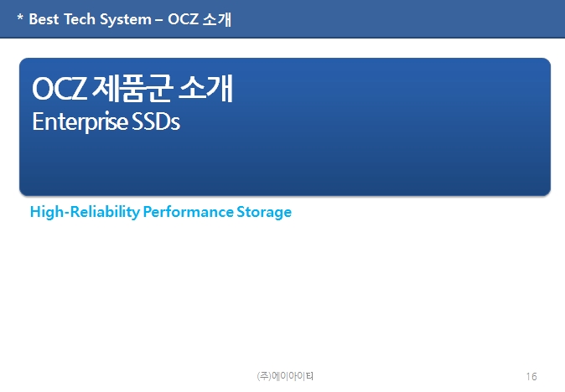
Task: Click the footer text "(주)에이아이티"
Action: 285,376
